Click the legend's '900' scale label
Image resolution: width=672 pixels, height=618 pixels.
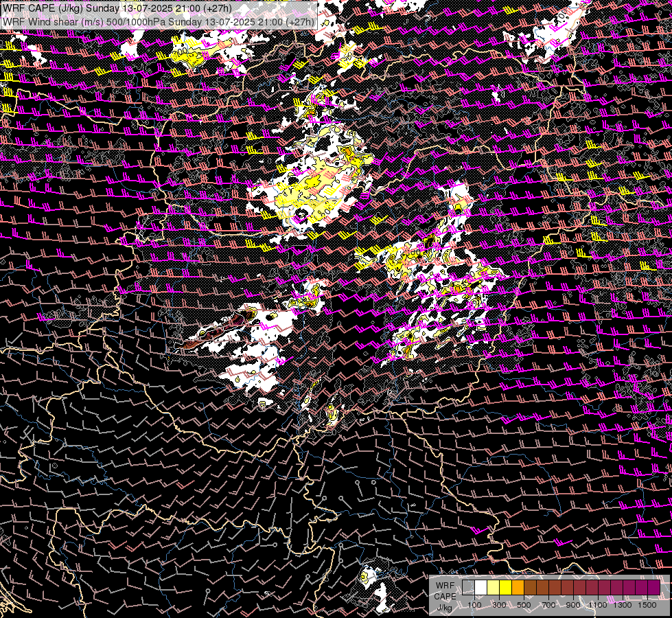[573, 605]
